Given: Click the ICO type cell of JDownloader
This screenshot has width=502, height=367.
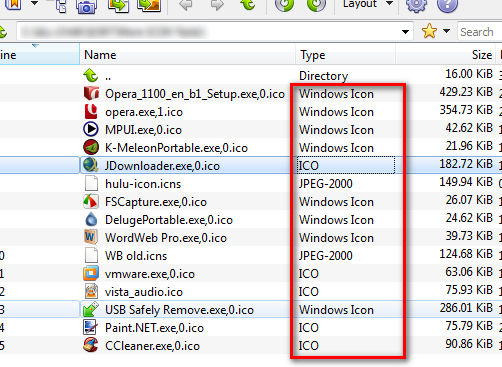Looking at the screenshot, I should coord(346,165).
